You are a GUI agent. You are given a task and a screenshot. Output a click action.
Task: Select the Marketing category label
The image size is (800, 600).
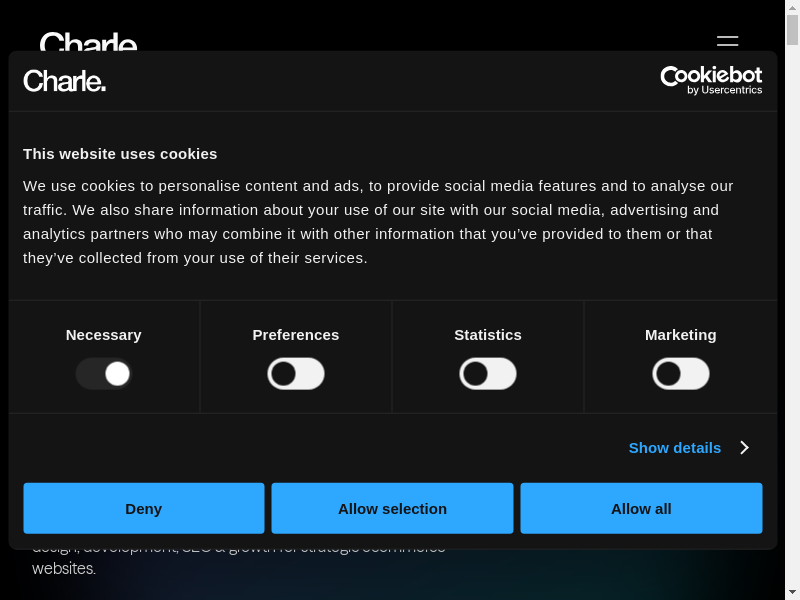tap(681, 335)
